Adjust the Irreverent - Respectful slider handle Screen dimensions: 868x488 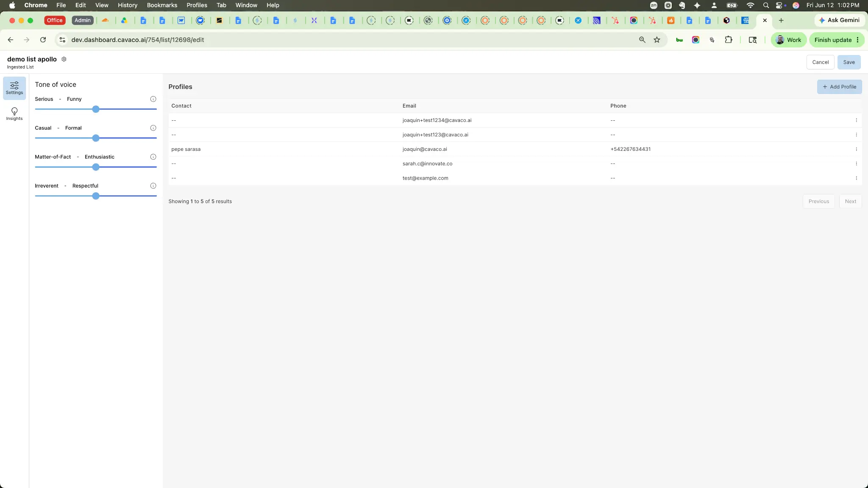[x=96, y=196]
